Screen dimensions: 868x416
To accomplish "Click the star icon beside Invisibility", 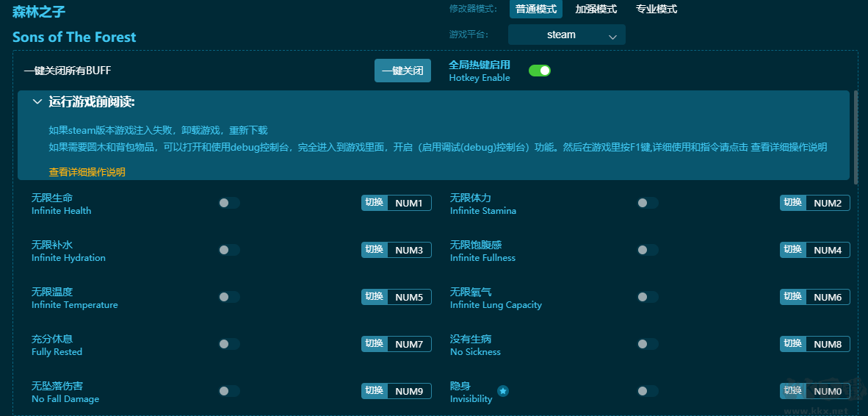I will point(502,391).
